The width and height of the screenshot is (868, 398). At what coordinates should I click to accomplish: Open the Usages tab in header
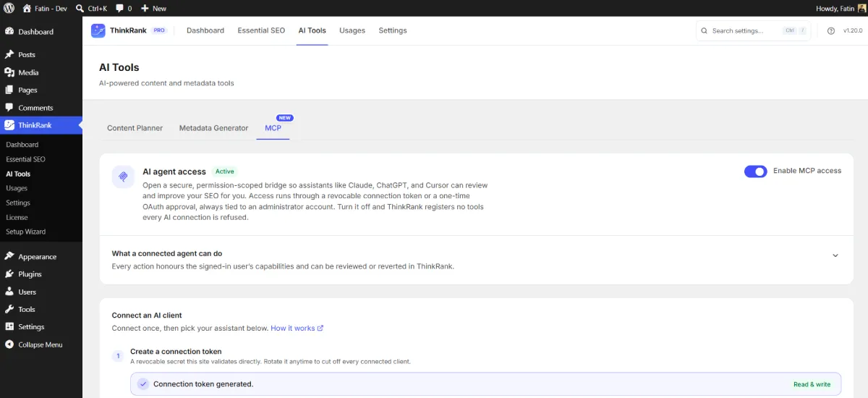(352, 30)
